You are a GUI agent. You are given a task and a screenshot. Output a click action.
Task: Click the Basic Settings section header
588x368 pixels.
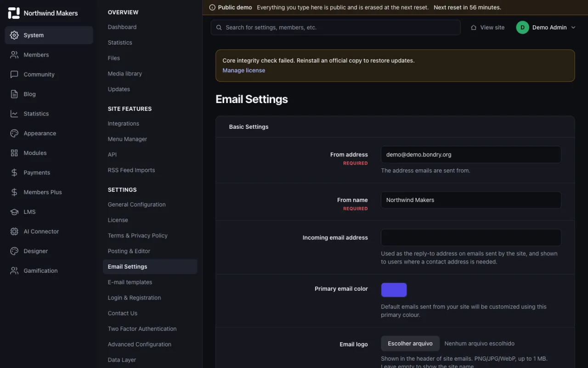(x=249, y=127)
